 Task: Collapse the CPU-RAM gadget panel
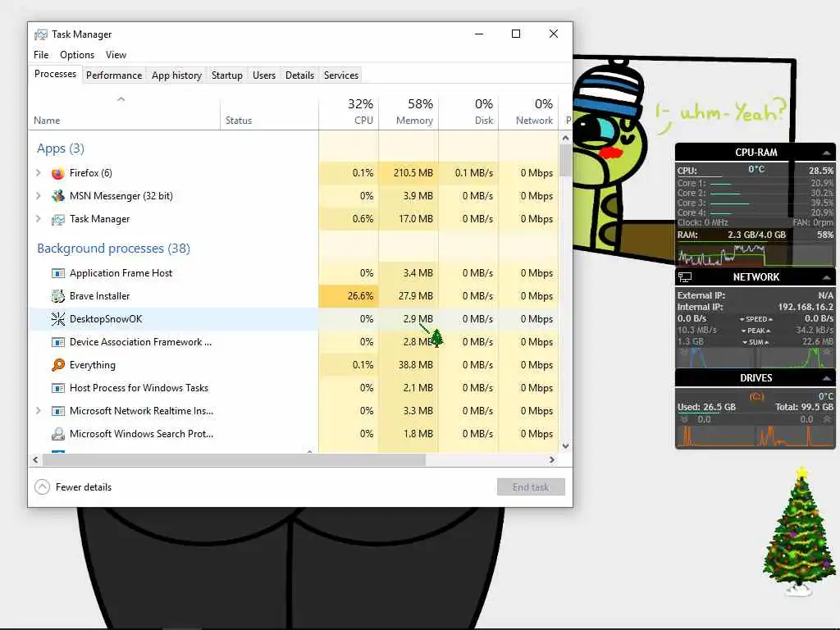[827, 153]
